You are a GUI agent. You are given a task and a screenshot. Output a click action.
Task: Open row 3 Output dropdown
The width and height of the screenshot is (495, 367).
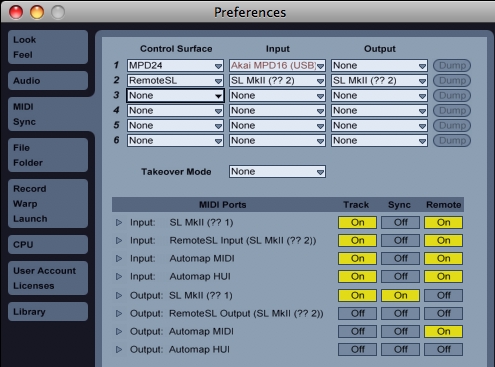[379, 95]
